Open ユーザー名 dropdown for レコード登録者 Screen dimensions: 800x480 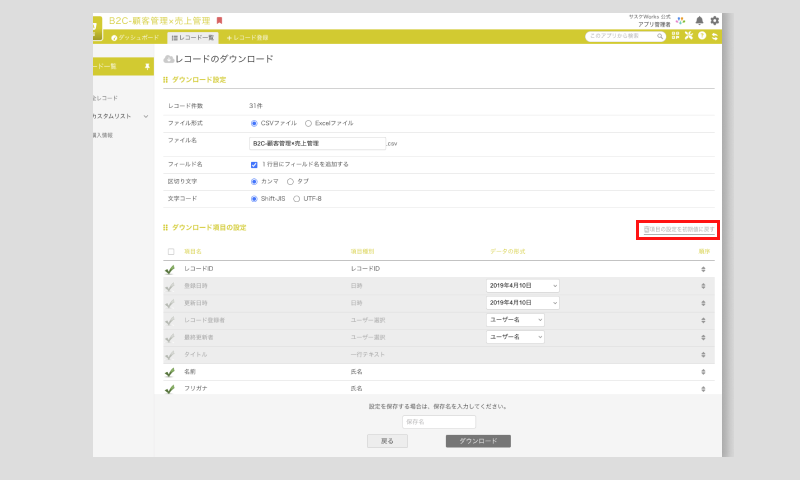[515, 320]
